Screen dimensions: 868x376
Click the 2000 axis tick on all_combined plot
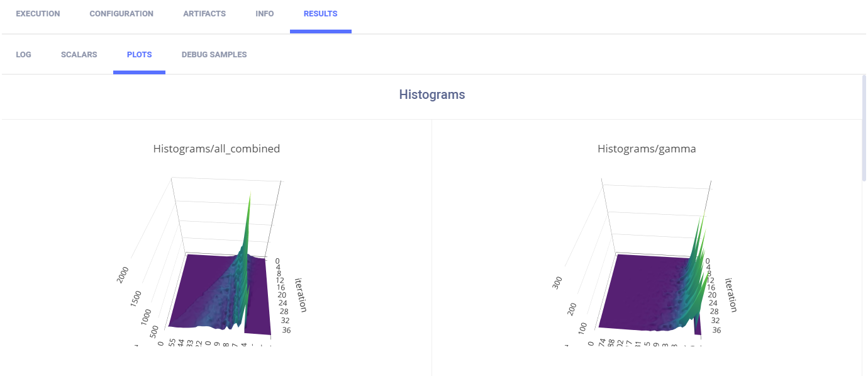[x=123, y=276]
